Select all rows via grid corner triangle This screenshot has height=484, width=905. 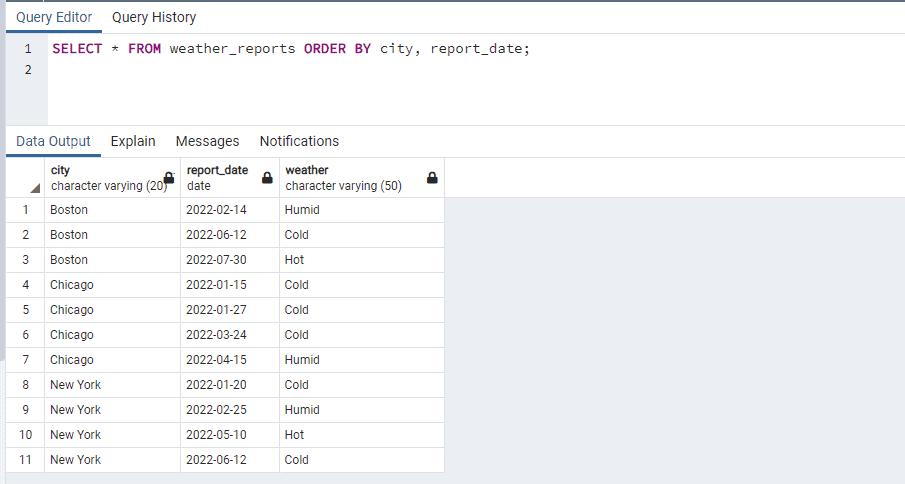[35, 188]
